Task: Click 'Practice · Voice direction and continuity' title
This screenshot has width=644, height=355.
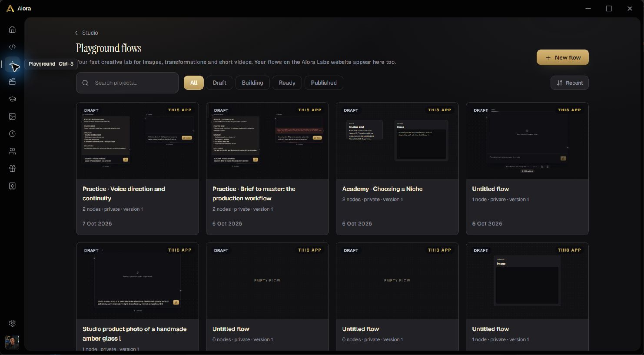Action: click(124, 194)
